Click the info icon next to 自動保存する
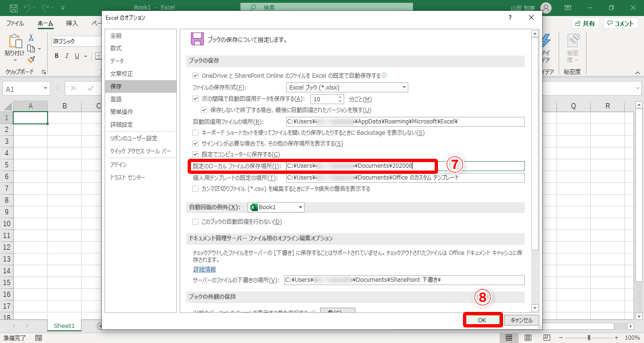Viewport: 644px width, 343px height. (384, 75)
